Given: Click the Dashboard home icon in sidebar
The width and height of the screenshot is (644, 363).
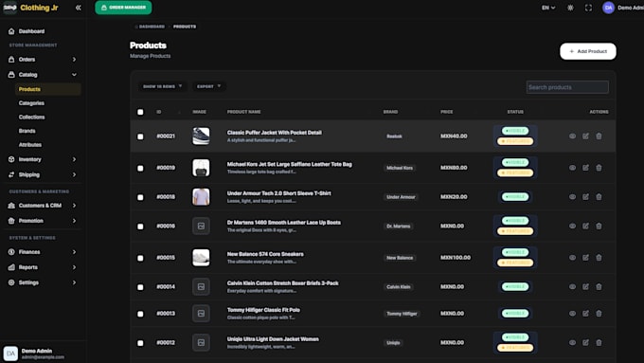Looking at the screenshot, I should (11, 31).
